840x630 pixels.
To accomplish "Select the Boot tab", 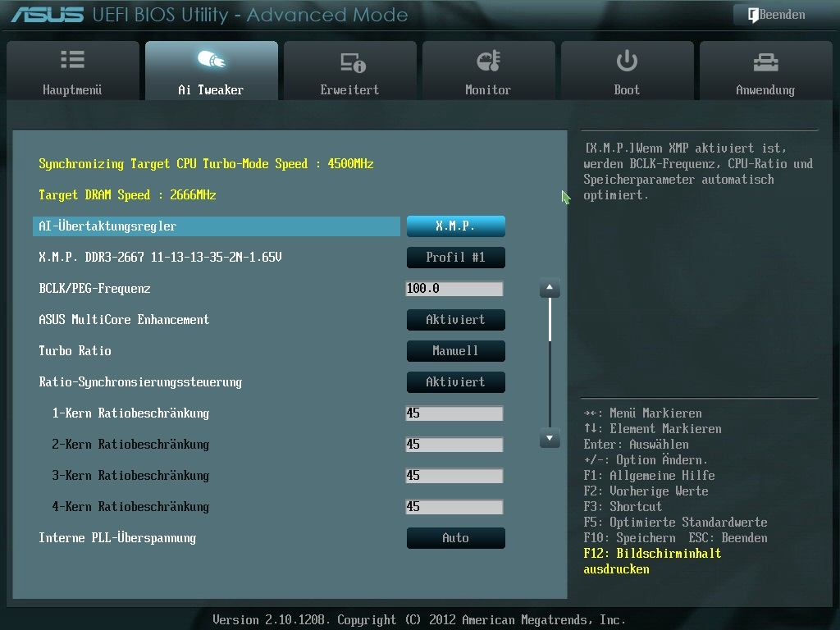I will (x=627, y=71).
